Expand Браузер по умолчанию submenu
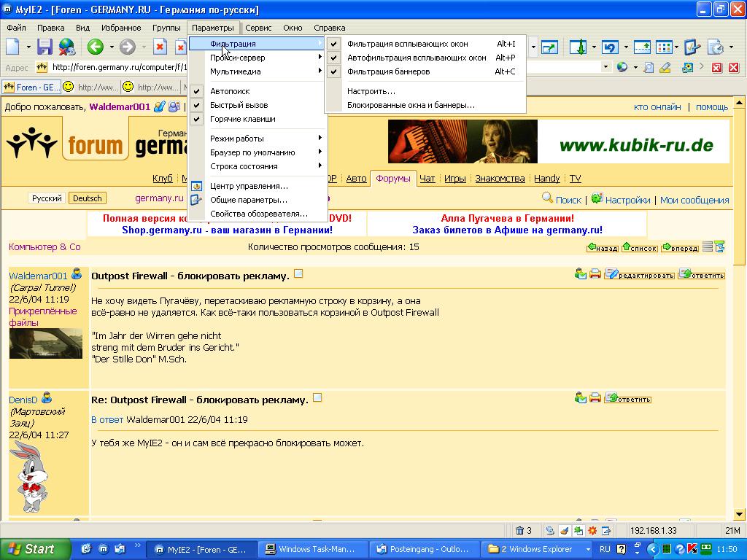Image resolution: width=747 pixels, height=560 pixels. [258, 152]
